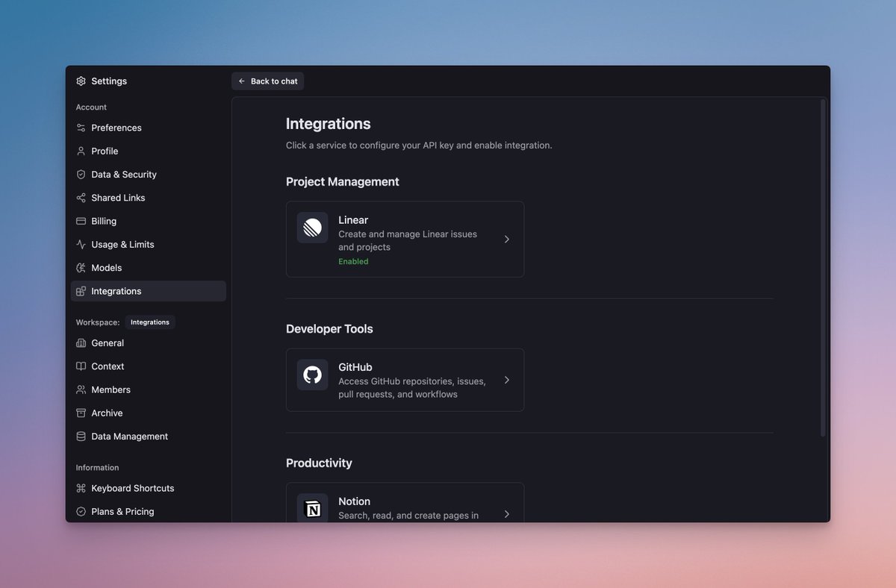Open the Notion integration card
The height and width of the screenshot is (588, 896).
click(x=405, y=503)
